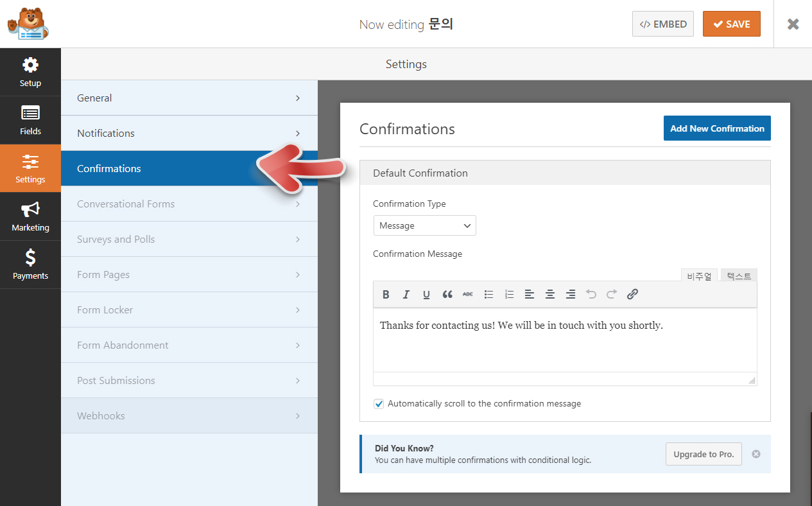Toggle automatic scroll to confirmation message
The height and width of the screenshot is (506, 812).
pos(379,404)
